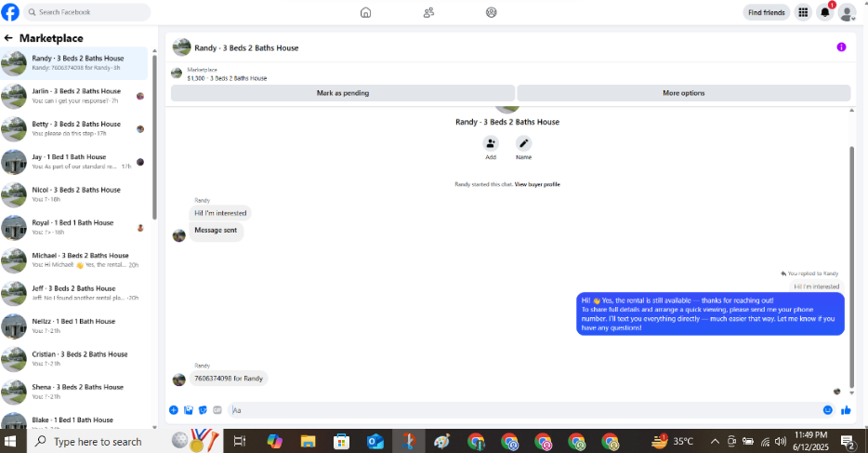This screenshot has width=868, height=453.
Task: Open the volume control in tray
Action: [x=781, y=441]
